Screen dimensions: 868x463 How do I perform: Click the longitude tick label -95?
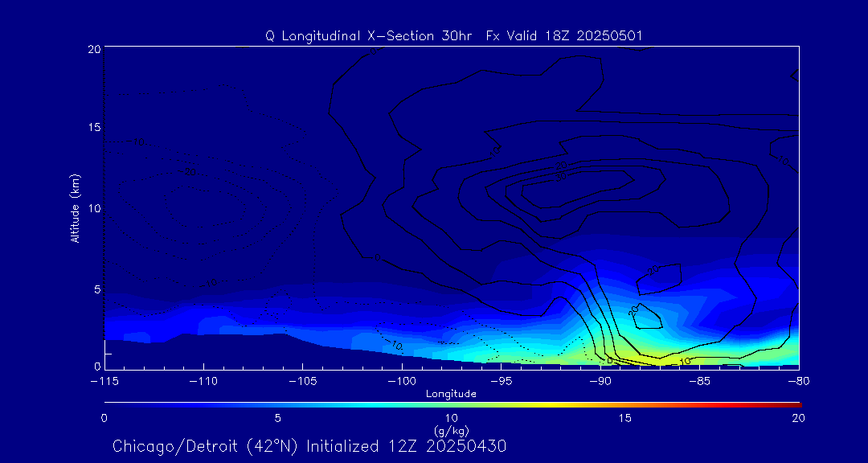point(501,382)
